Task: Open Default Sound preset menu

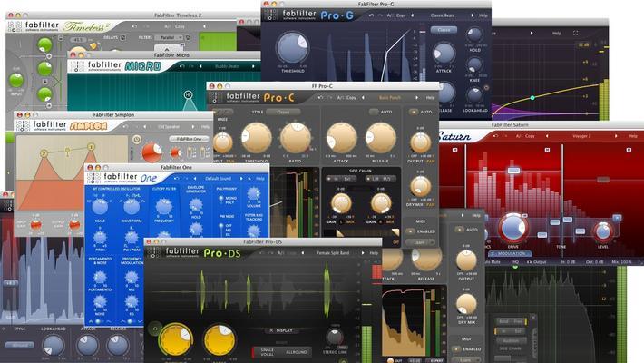Action: [218, 179]
